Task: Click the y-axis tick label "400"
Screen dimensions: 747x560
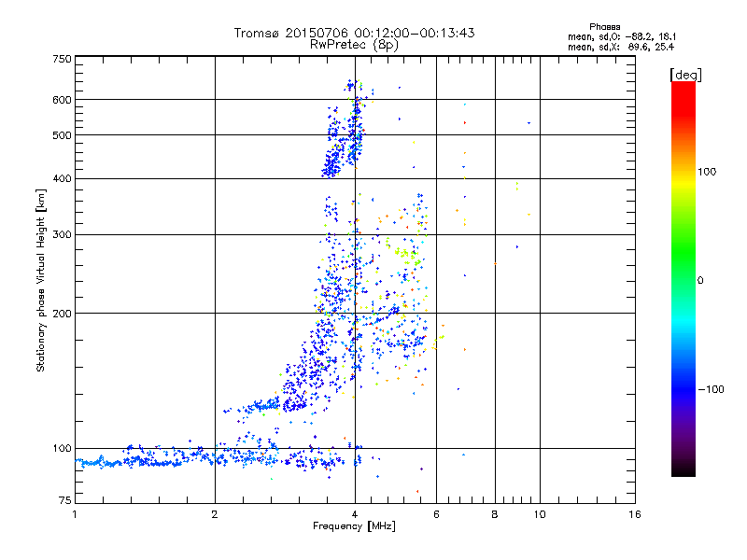Action: (62, 178)
